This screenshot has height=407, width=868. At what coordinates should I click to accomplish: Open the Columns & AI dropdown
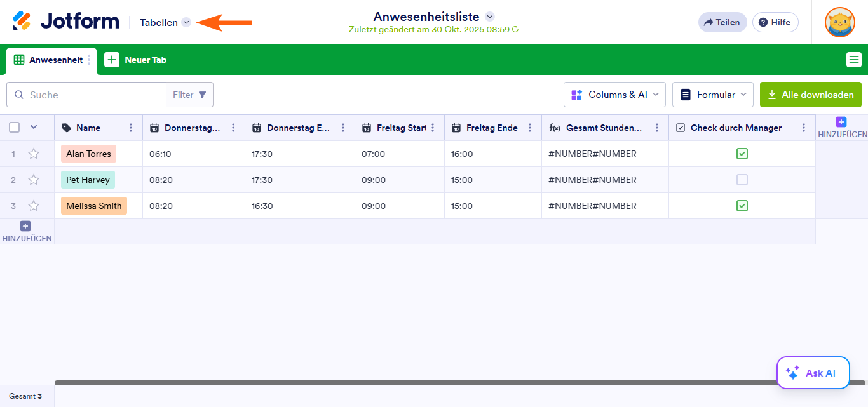click(x=614, y=95)
